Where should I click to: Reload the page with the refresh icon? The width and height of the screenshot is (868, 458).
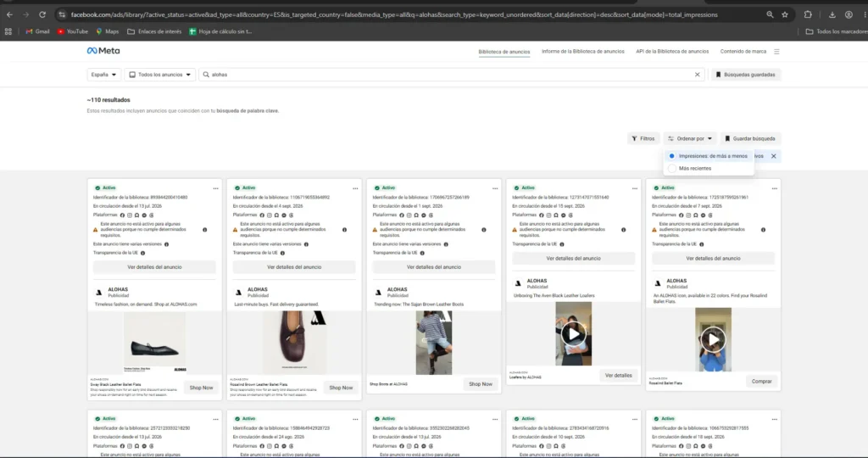coord(42,15)
